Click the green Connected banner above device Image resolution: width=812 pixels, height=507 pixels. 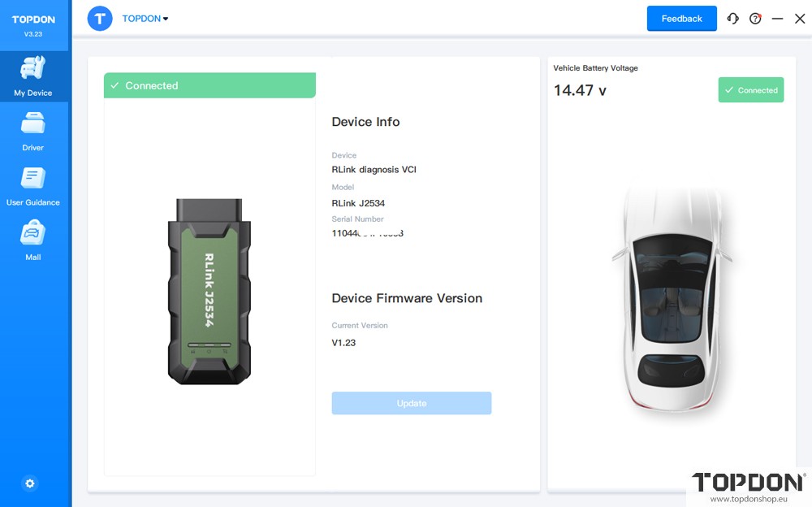coord(209,85)
